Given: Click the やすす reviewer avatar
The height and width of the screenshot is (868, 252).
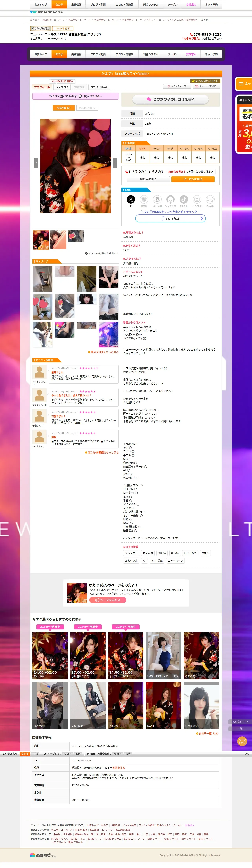Looking at the screenshot, I should click(39, 395).
